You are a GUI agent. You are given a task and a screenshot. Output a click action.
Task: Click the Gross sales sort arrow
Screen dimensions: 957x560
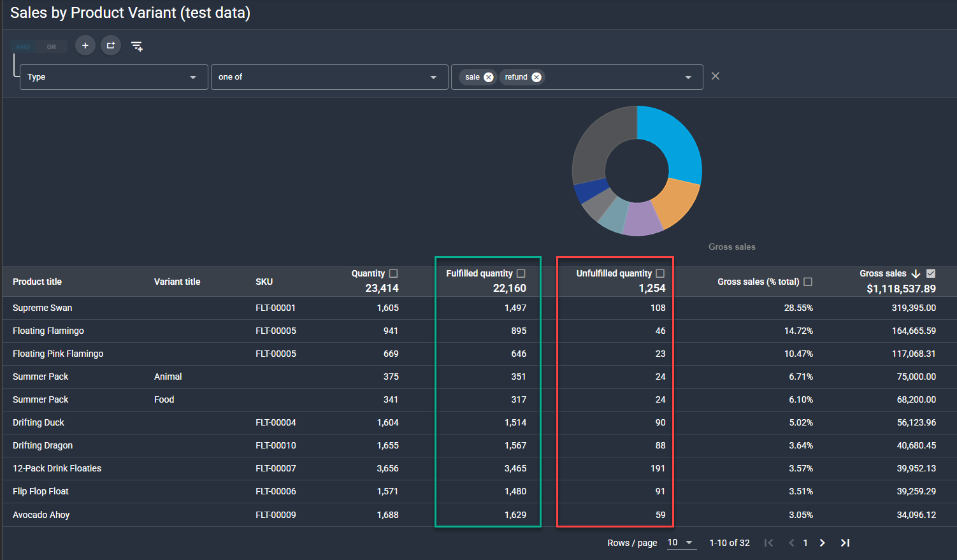[x=916, y=274]
